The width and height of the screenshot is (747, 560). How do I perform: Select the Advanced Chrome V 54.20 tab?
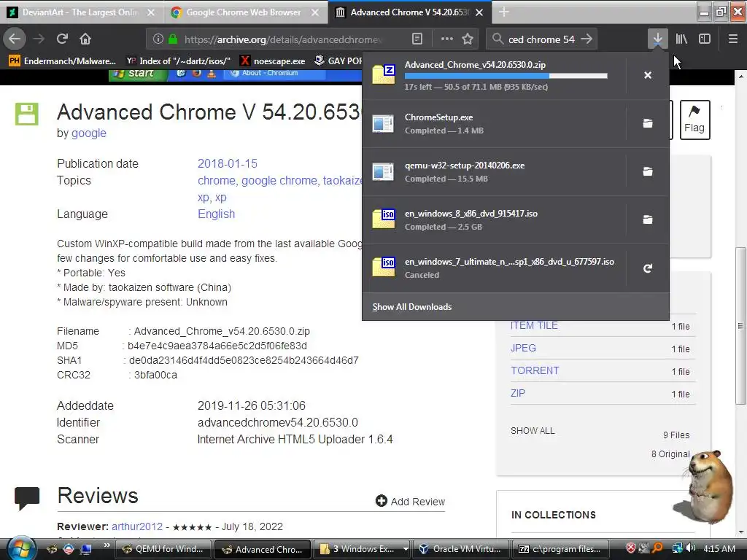point(409,12)
